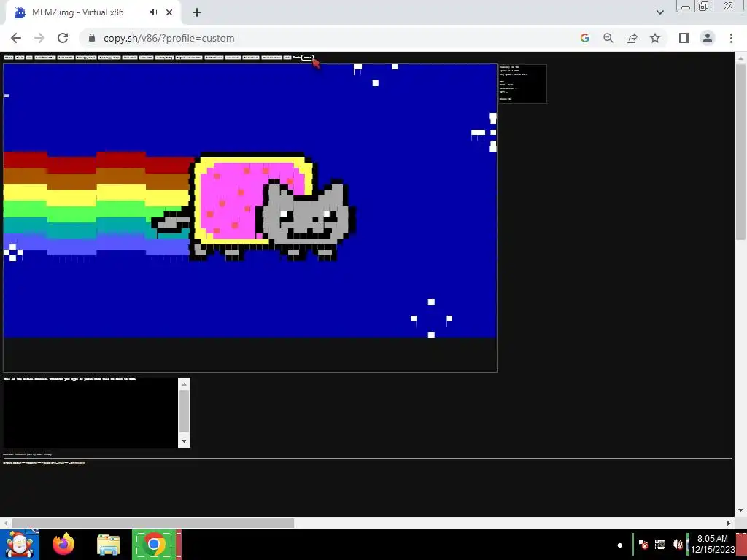Click the serial console scroll-up arrow
This screenshot has width=747, height=560.
pos(185,384)
